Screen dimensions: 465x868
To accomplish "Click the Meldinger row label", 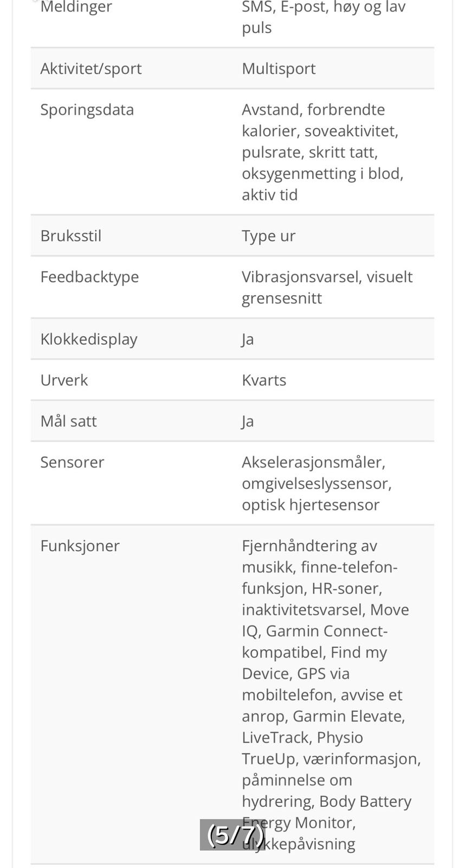I will (x=76, y=8).
